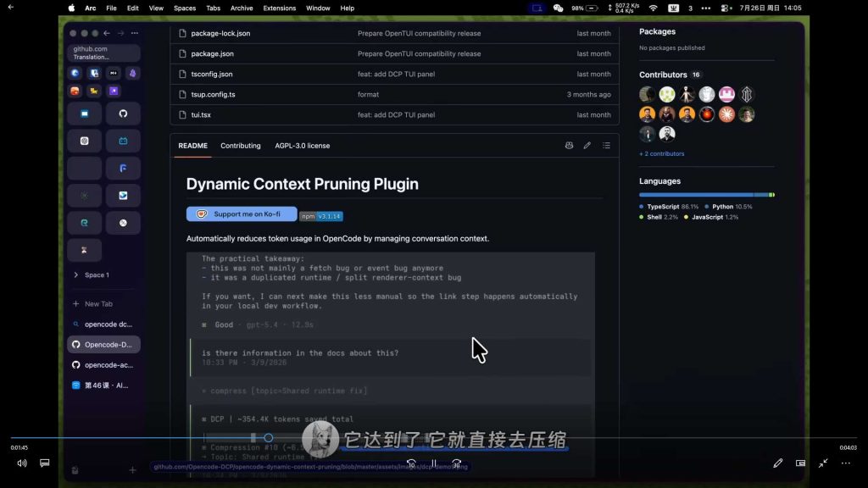Click the skip-forward button in the player
This screenshot has height=488, width=868.
(457, 463)
